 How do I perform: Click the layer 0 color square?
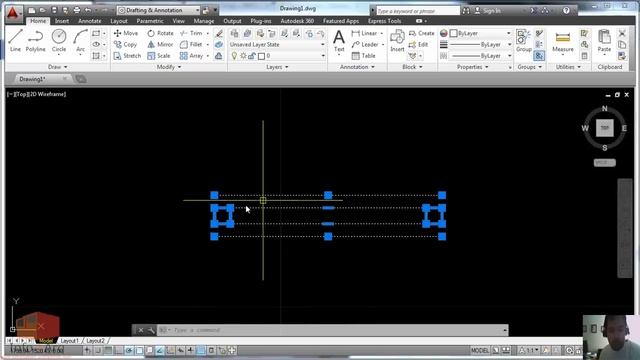[x=261, y=56]
